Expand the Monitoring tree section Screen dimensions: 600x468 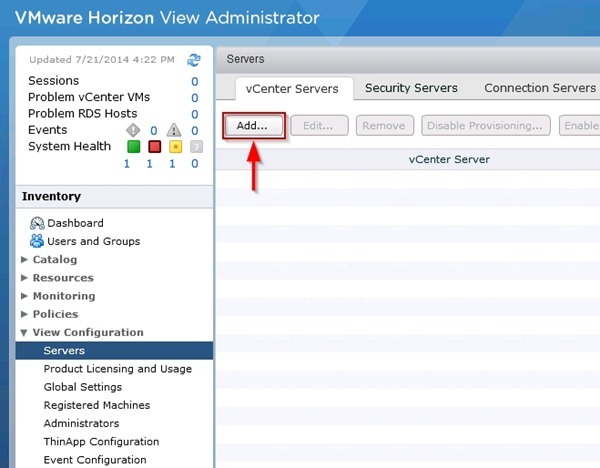(24, 296)
